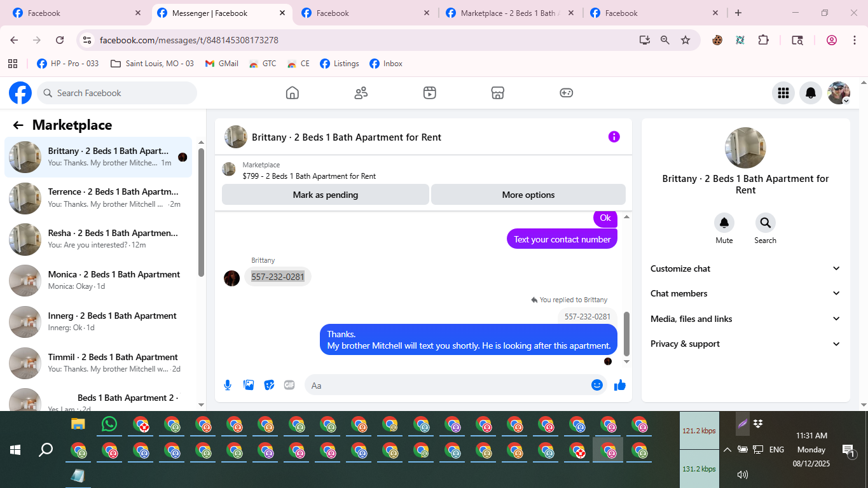Open the Facebook Home icon

click(x=293, y=93)
